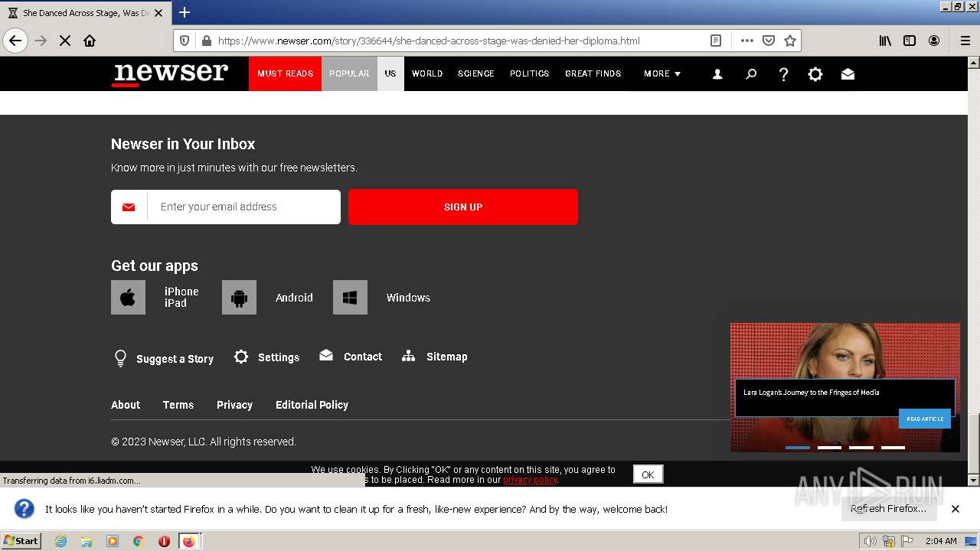This screenshot has height=551, width=980.
Task: Click the Sitemap hierarchy icon
Action: tap(409, 356)
